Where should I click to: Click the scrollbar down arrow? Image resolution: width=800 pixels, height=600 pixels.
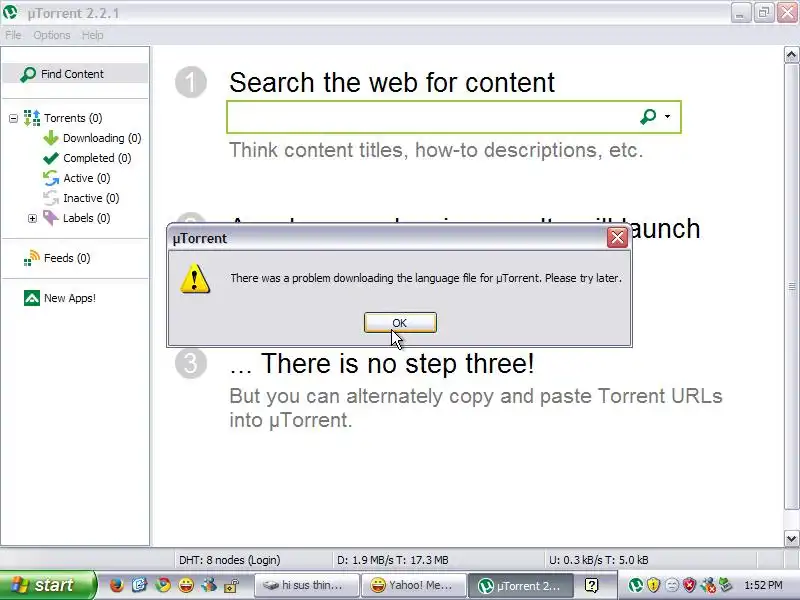[x=791, y=538]
